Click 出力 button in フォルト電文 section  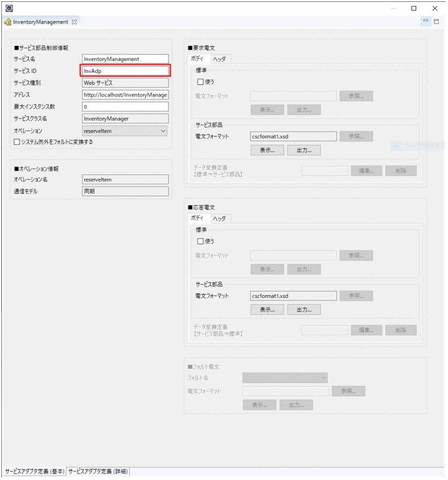tap(296, 405)
